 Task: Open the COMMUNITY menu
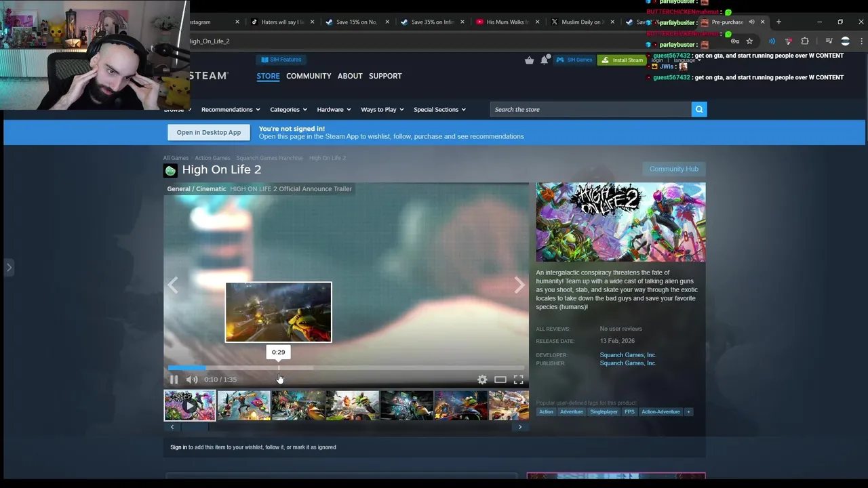coord(309,76)
